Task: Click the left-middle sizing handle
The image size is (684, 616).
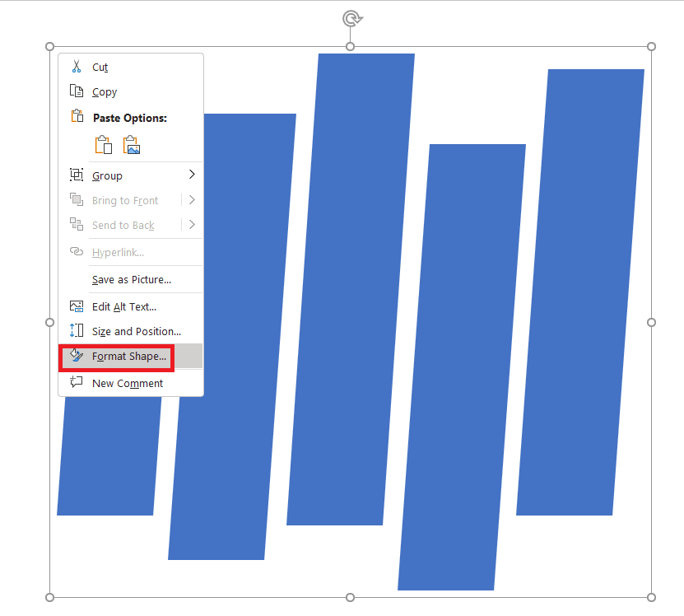Action: [49, 322]
